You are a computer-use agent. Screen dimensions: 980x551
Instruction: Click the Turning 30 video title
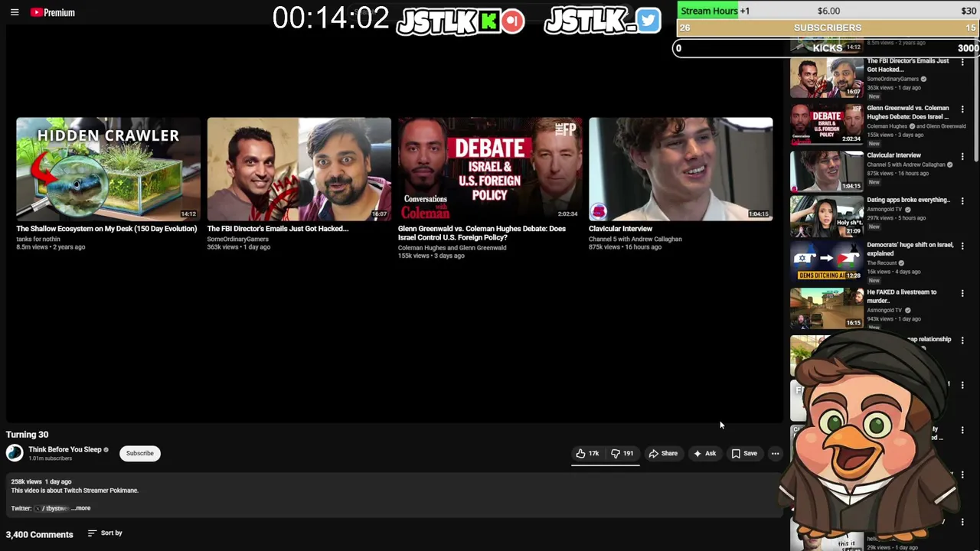[x=27, y=435]
